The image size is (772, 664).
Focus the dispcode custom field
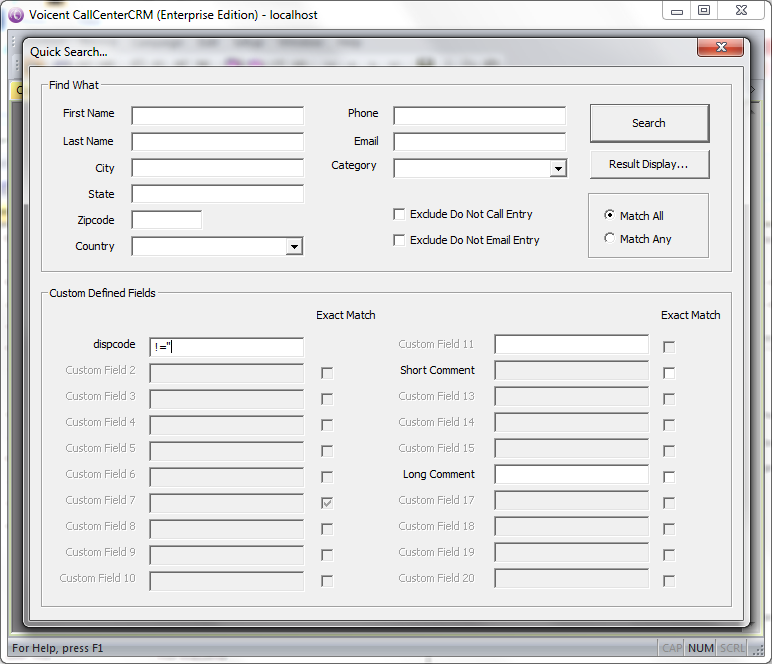pos(226,347)
